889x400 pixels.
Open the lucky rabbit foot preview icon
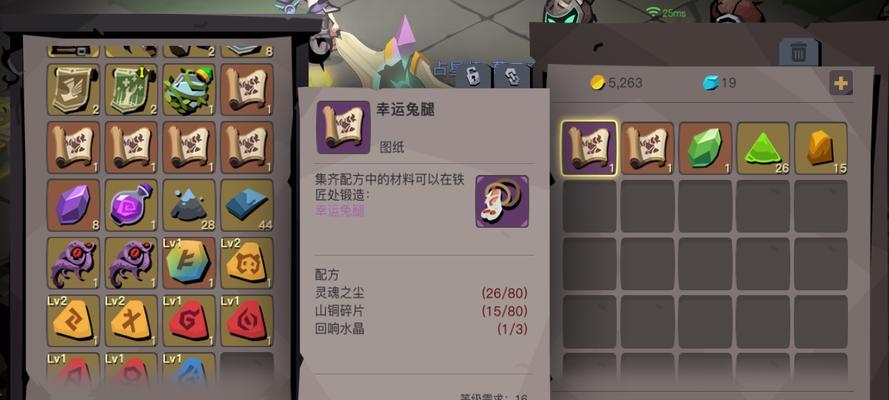(502, 201)
